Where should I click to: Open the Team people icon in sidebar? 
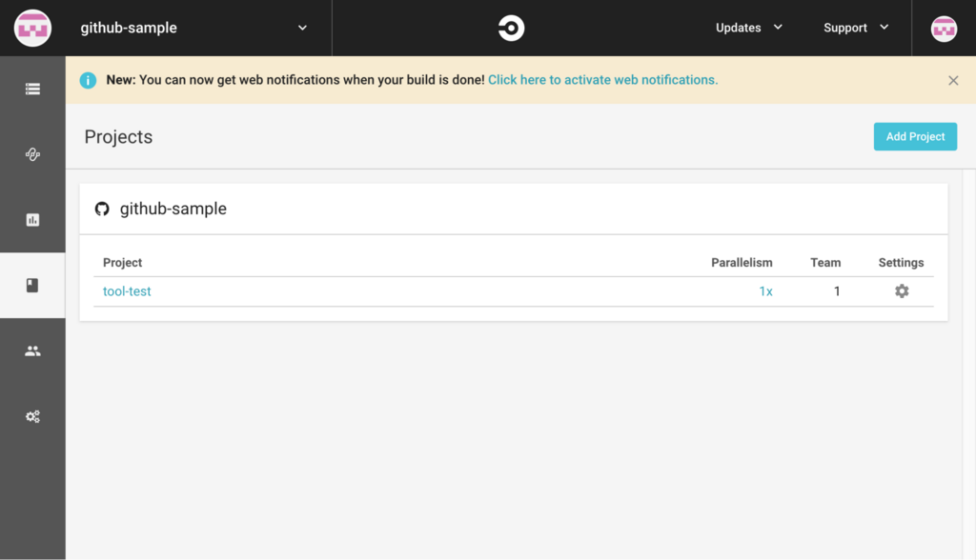(x=32, y=350)
